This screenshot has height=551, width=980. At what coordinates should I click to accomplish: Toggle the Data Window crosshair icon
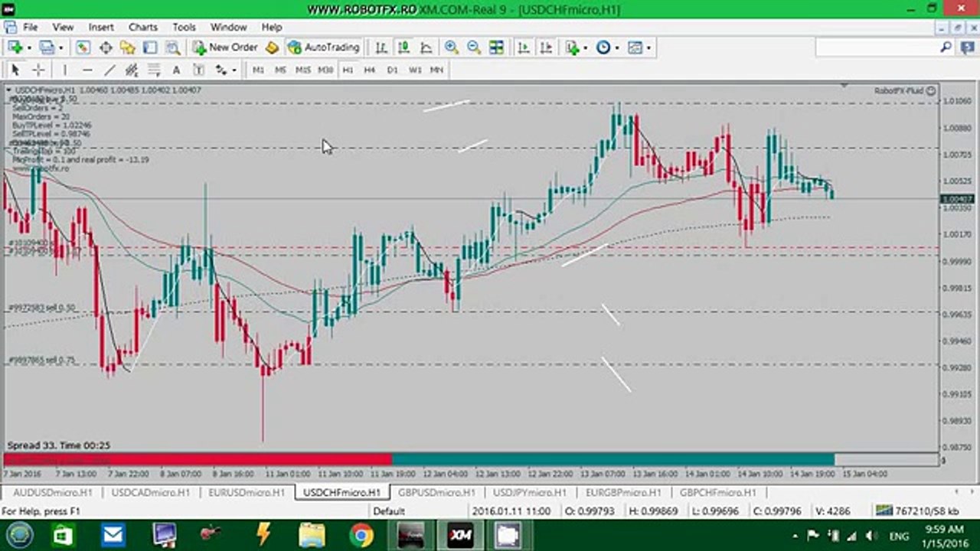tap(106, 47)
